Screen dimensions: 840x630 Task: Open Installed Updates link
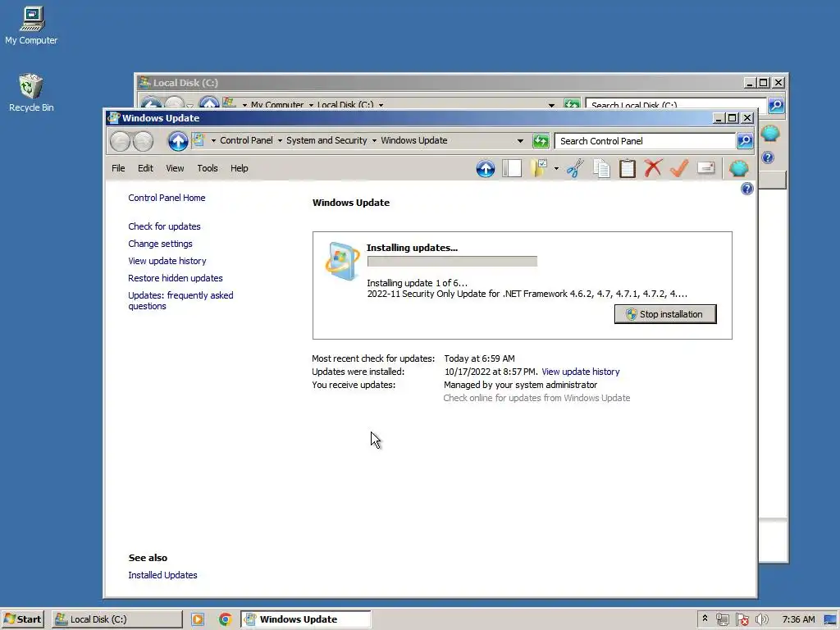[x=163, y=575]
